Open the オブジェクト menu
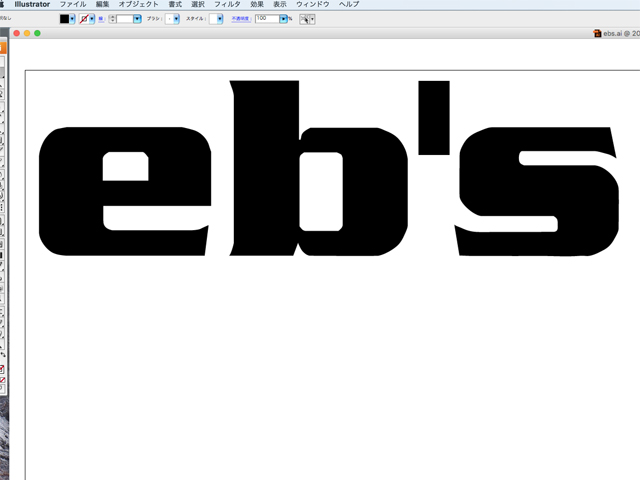The width and height of the screenshot is (640, 480). coord(139,5)
